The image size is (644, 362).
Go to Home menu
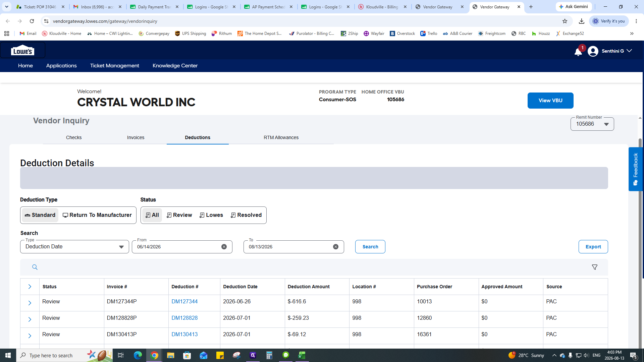click(25, 66)
